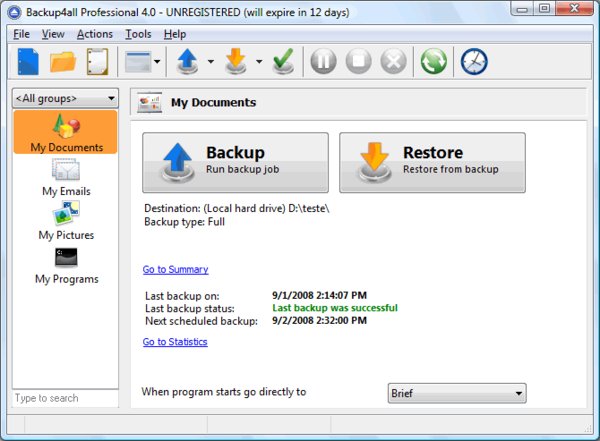
Task: Click the views window toolbar icon
Action: coord(138,61)
